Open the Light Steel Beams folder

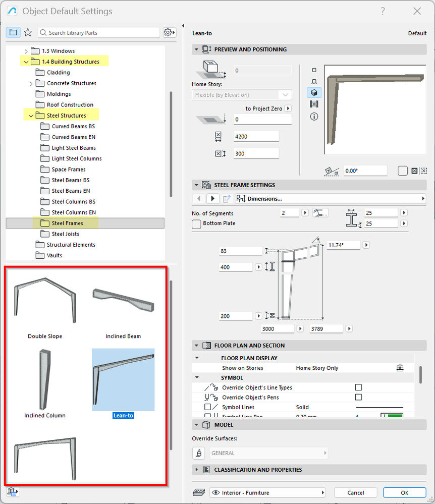(74, 148)
